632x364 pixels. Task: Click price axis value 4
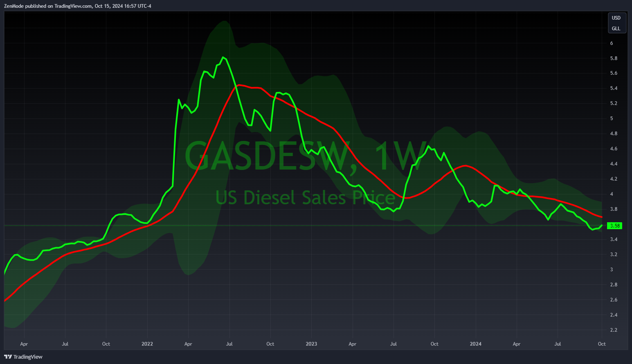pos(612,194)
